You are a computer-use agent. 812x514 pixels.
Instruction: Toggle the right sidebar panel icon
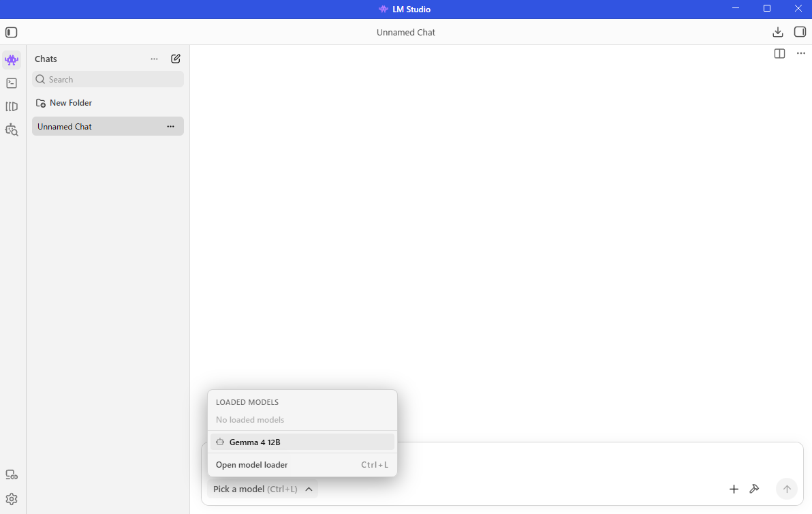pos(800,32)
